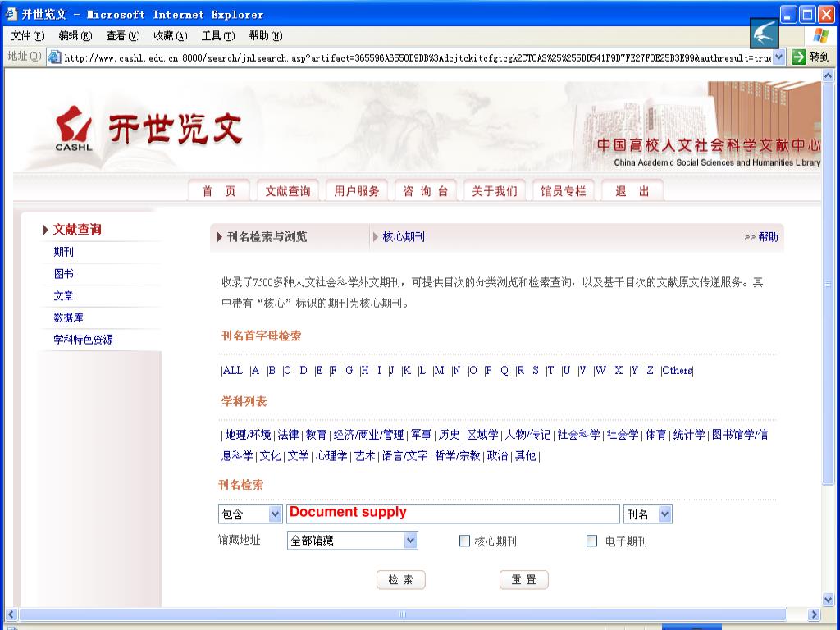Open the 学科特色资源 sidebar link
Screen dimensions: 840x630
coord(83,340)
